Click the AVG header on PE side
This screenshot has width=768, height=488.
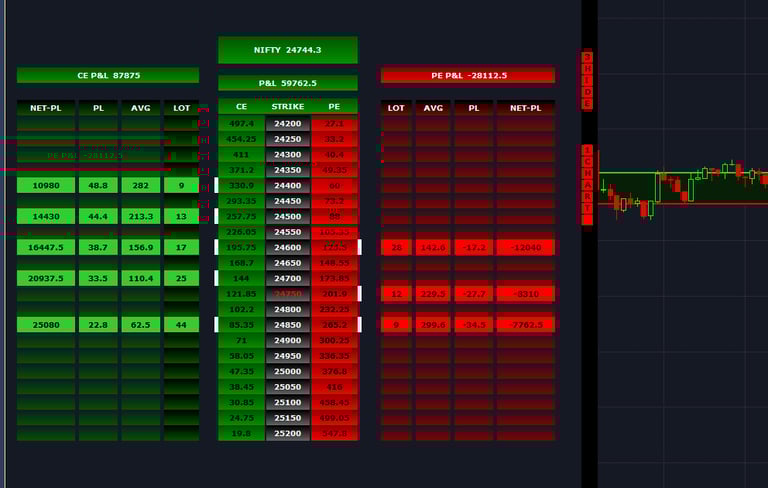point(433,108)
